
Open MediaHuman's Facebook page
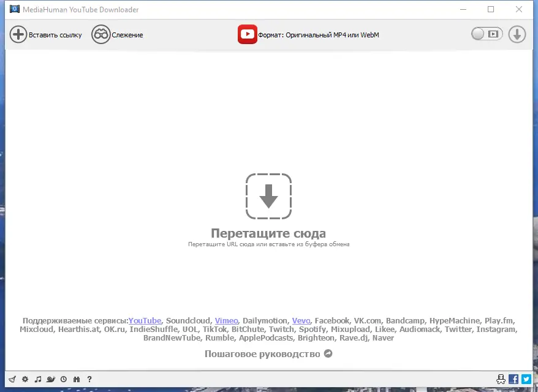[514, 379]
